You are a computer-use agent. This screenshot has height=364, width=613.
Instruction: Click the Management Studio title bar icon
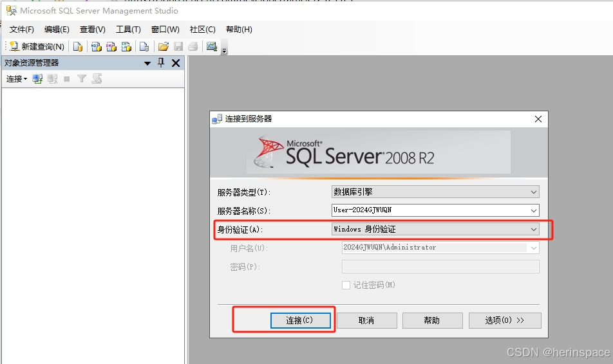[12, 10]
